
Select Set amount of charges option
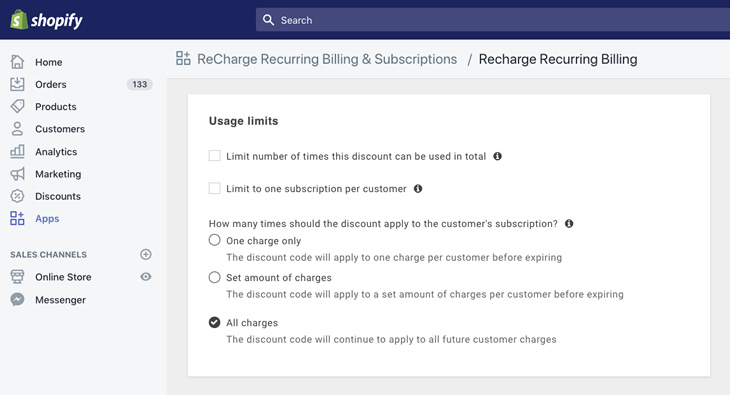pos(214,277)
